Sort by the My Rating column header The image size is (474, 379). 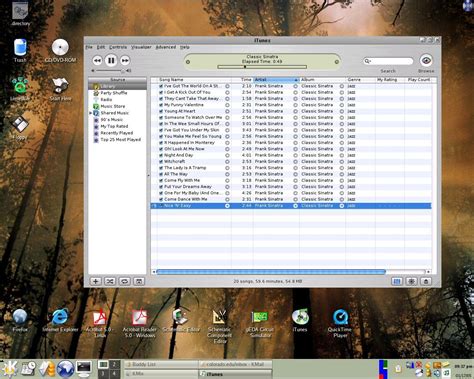click(390, 80)
